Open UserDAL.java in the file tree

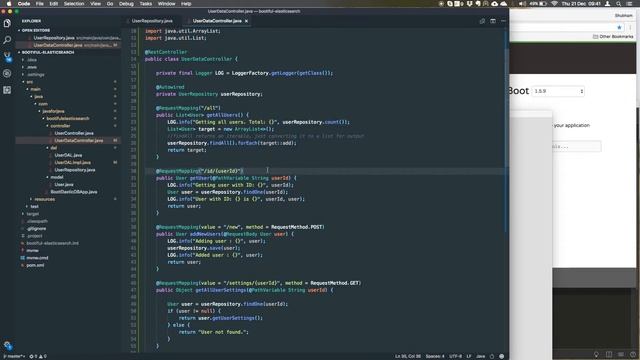[x=68, y=155]
